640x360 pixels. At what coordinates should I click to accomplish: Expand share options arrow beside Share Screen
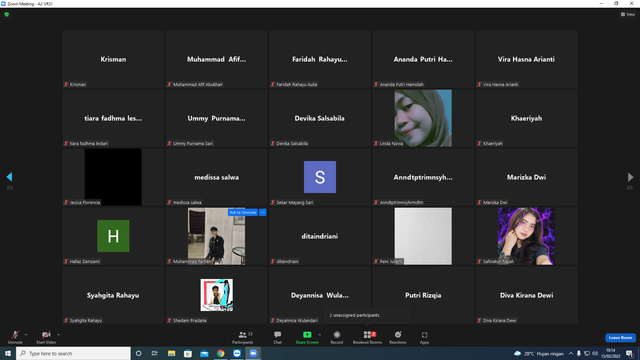(x=320, y=335)
